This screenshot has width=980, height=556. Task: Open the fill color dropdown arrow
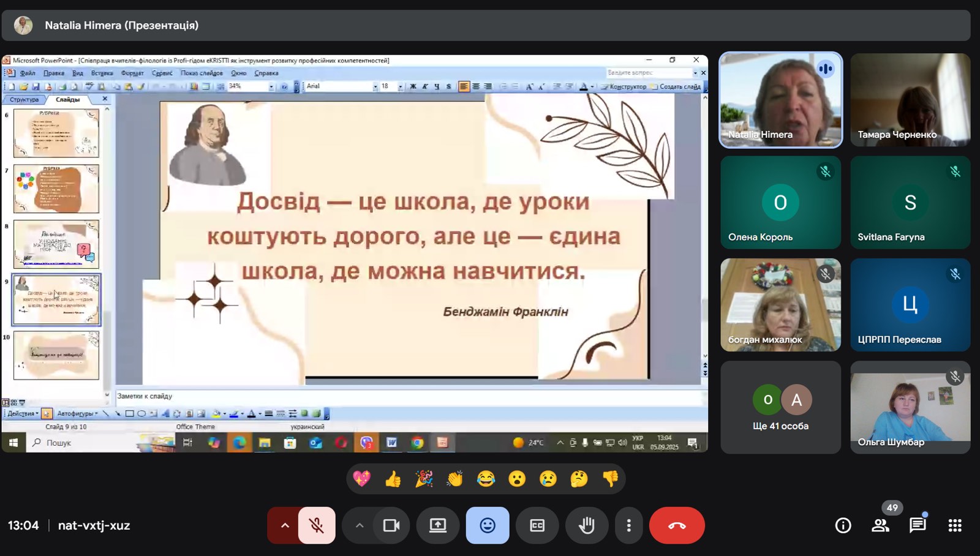click(x=224, y=414)
